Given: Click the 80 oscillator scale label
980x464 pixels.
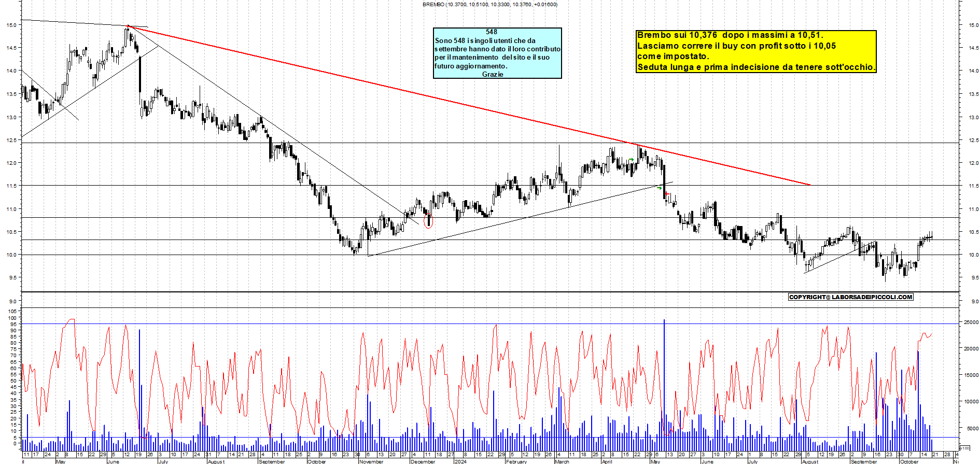Looking at the screenshot, I should tap(15, 343).
